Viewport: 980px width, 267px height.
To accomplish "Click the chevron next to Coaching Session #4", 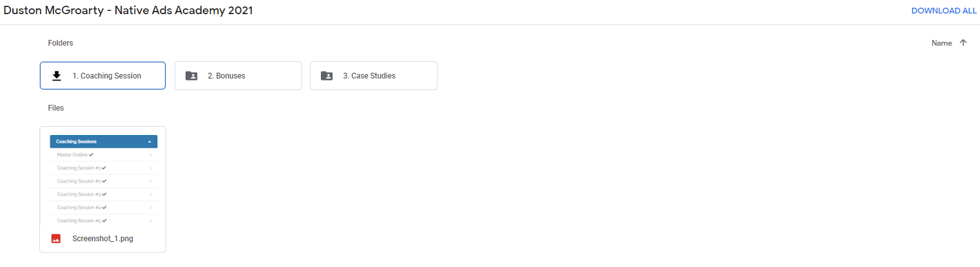I will 150,207.
